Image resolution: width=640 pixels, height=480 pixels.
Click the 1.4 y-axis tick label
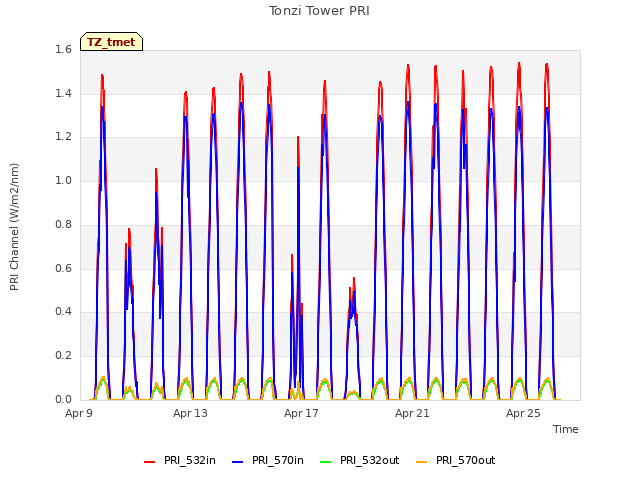pyautogui.click(x=63, y=93)
